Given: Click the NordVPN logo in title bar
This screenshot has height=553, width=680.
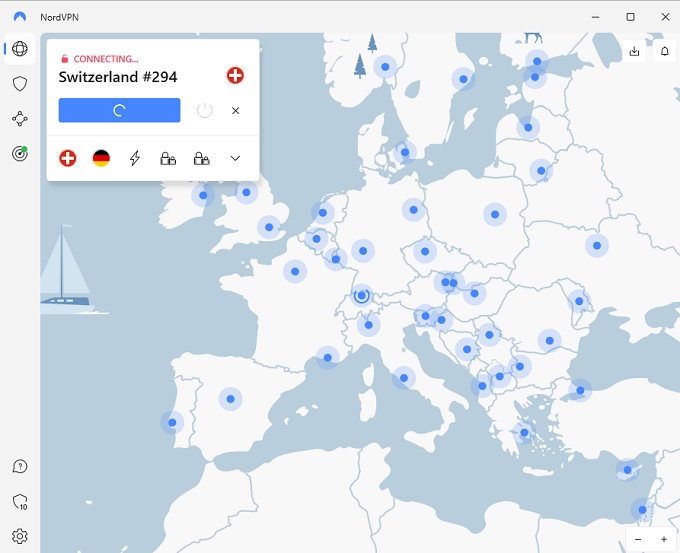Looking at the screenshot, I should [x=20, y=17].
